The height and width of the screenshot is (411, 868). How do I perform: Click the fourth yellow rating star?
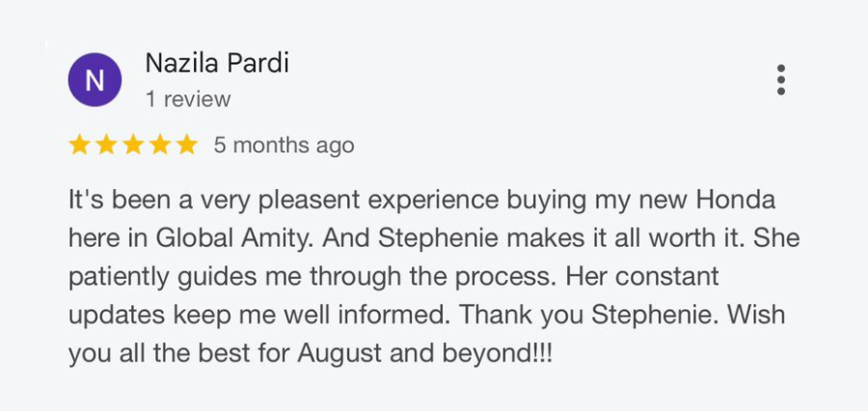tap(159, 146)
